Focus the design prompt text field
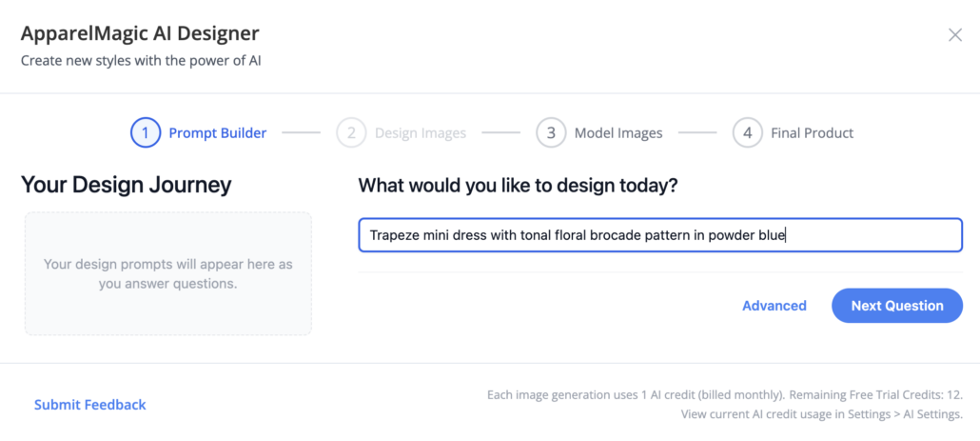 point(660,235)
